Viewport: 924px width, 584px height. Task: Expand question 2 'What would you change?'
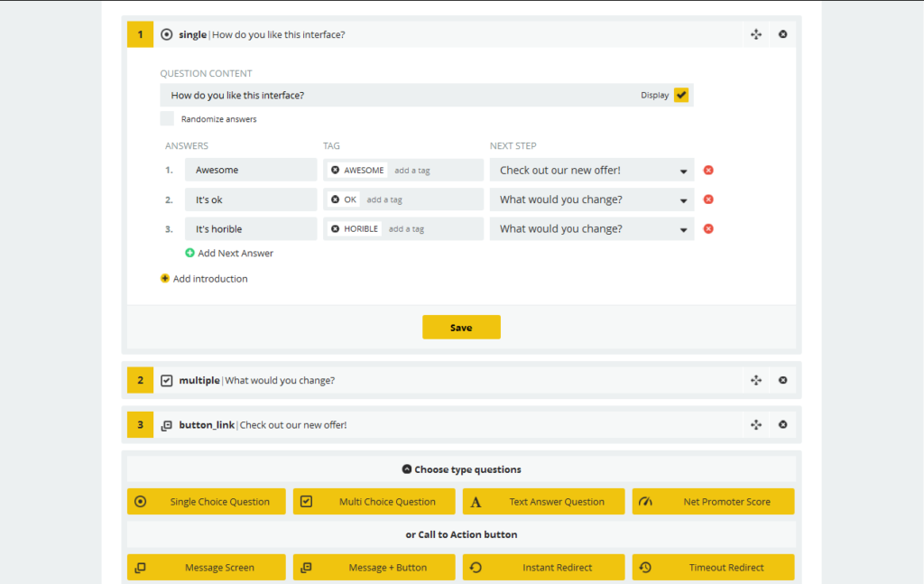(x=280, y=381)
